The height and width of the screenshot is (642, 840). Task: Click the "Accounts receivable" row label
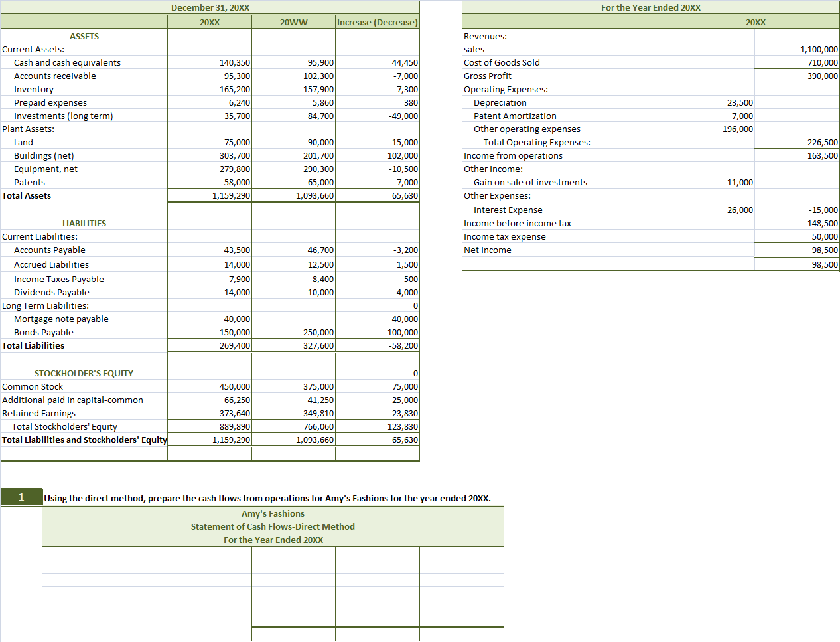(x=55, y=76)
